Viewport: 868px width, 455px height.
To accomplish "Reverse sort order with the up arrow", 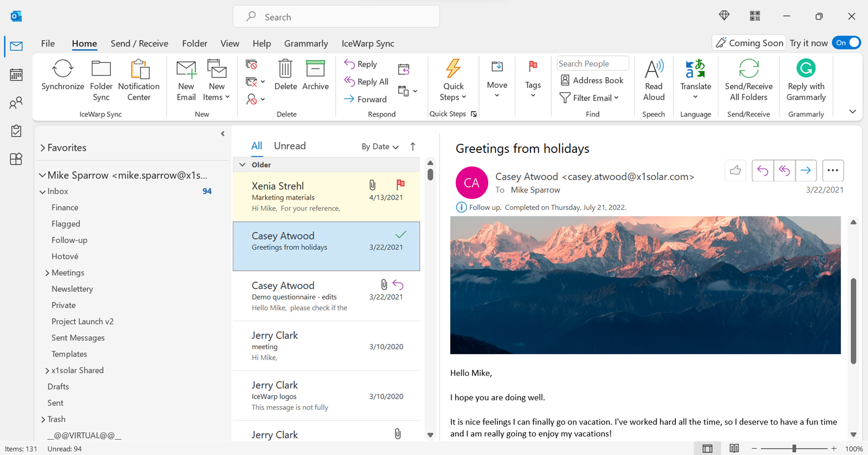I will (x=413, y=146).
